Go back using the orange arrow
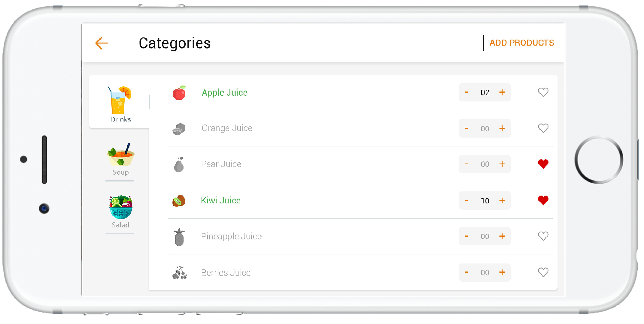 coord(102,43)
